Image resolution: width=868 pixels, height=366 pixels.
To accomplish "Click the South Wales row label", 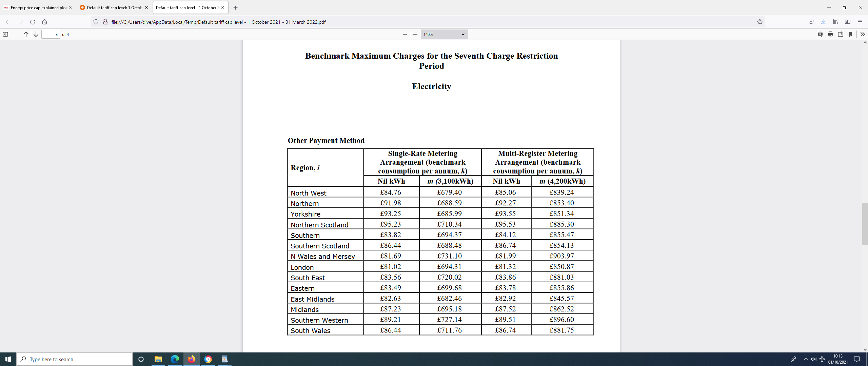I will click(310, 331).
